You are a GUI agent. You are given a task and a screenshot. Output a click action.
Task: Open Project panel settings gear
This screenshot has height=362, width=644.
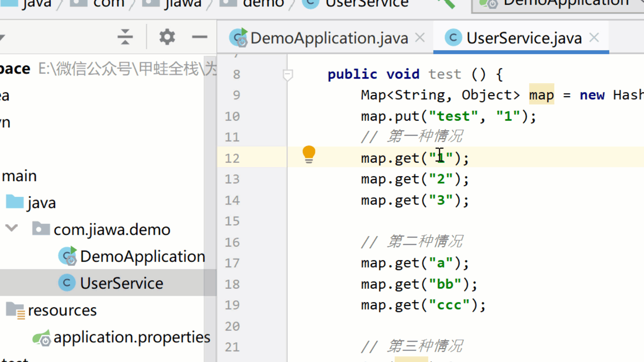167,37
